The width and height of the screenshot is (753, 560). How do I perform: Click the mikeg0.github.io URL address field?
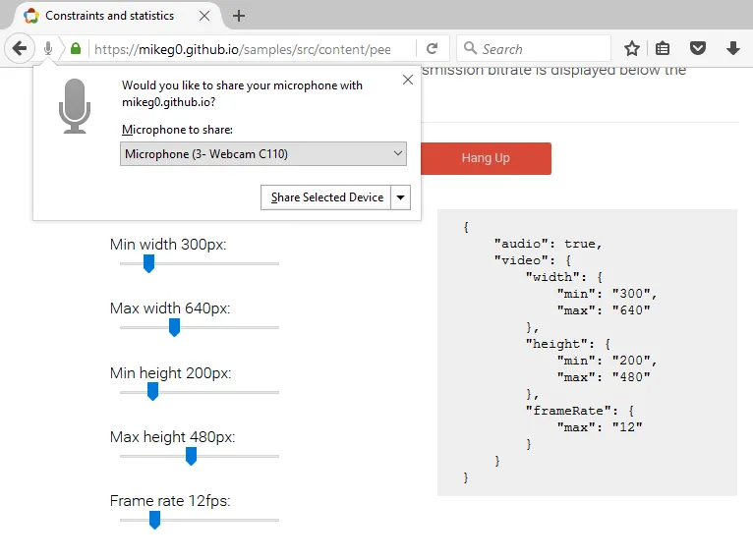point(246,48)
